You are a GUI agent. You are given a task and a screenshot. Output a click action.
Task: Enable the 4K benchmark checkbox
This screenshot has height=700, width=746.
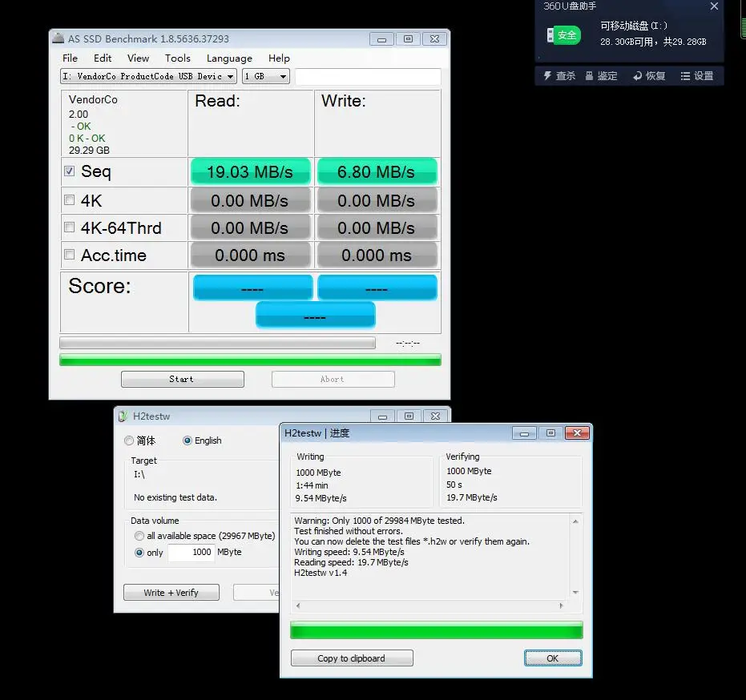click(x=70, y=200)
